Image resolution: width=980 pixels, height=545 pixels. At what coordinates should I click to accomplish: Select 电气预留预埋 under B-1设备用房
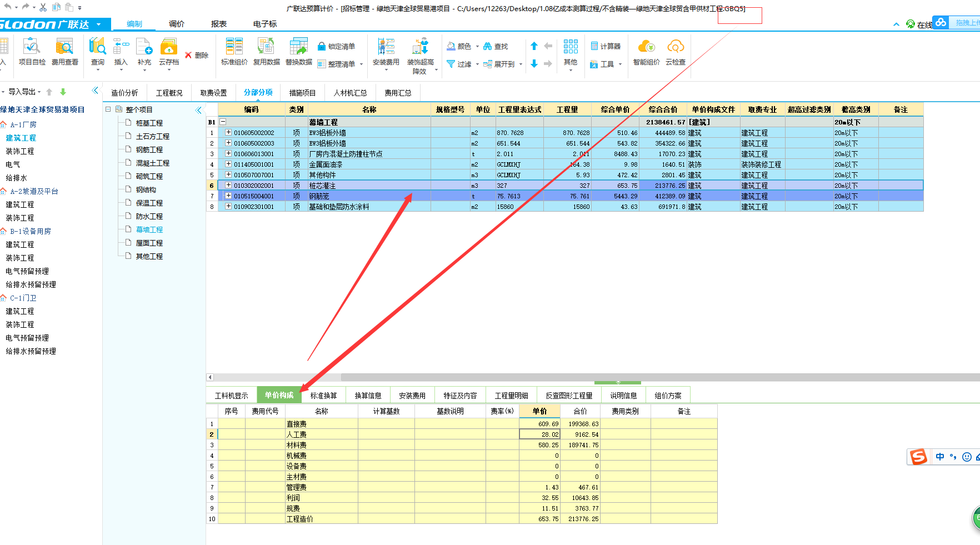pyautogui.click(x=27, y=271)
